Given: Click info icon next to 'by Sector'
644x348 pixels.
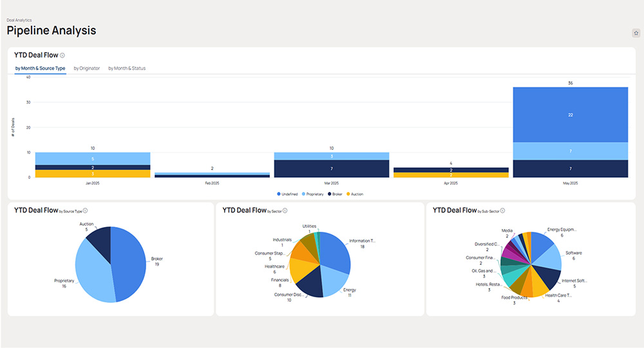Looking at the screenshot, I should (285, 210).
